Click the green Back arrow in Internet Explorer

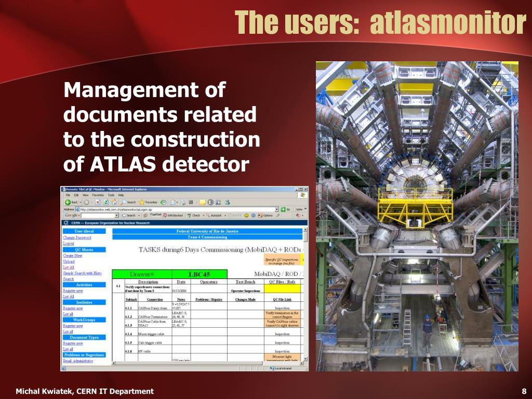click(68, 202)
